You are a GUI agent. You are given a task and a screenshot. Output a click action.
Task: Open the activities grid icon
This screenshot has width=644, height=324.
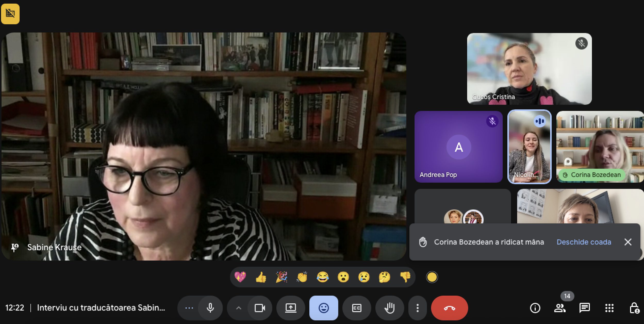point(609,308)
